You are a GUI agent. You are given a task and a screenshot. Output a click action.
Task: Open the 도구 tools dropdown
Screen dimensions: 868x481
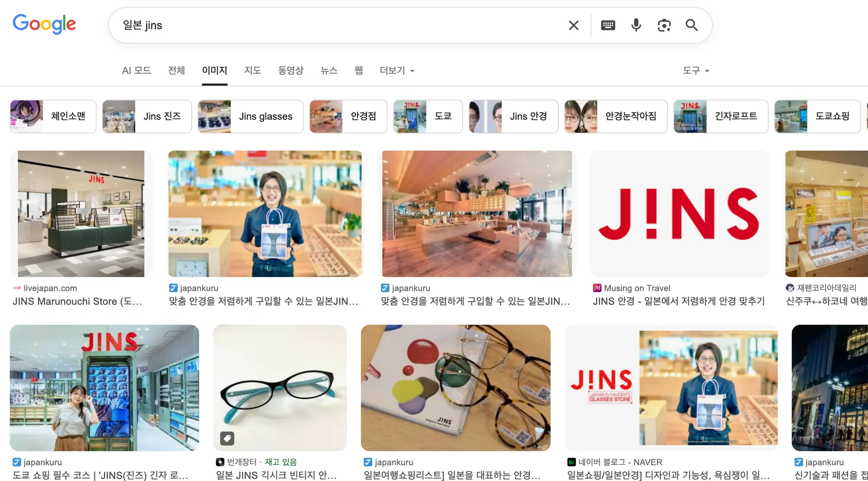(696, 71)
